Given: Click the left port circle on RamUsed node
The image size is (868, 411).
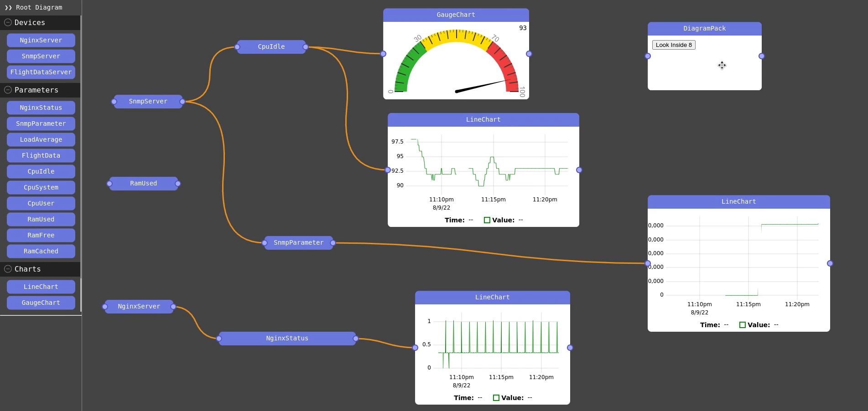Looking at the screenshot, I should 109,183.
